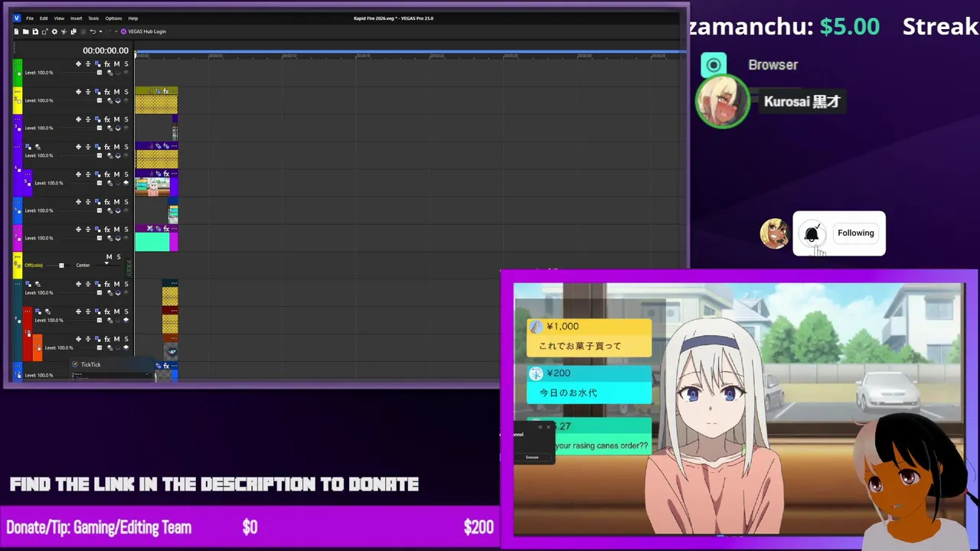
Task: Open three-dot menu on track 4 clip
Action: click(x=175, y=146)
